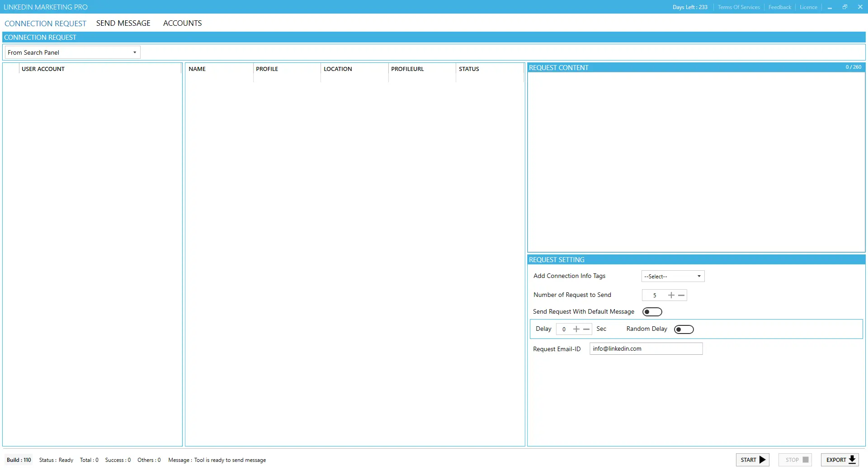868x470 pixels.
Task: Switch to the SEND MESSAGE tab
Action: point(123,23)
